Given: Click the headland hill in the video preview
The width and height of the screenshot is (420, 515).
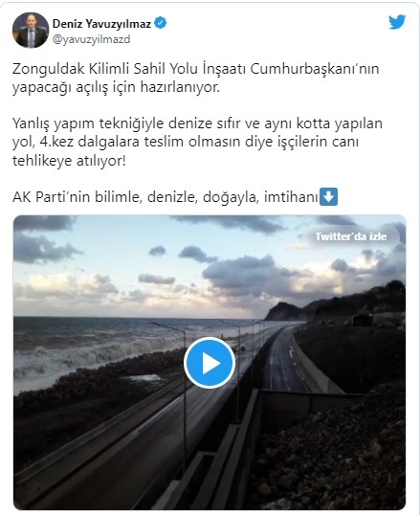Looking at the screenshot, I should point(286,312).
